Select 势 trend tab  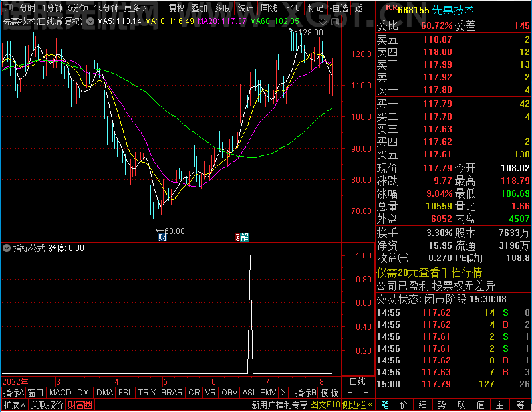click(x=442, y=405)
